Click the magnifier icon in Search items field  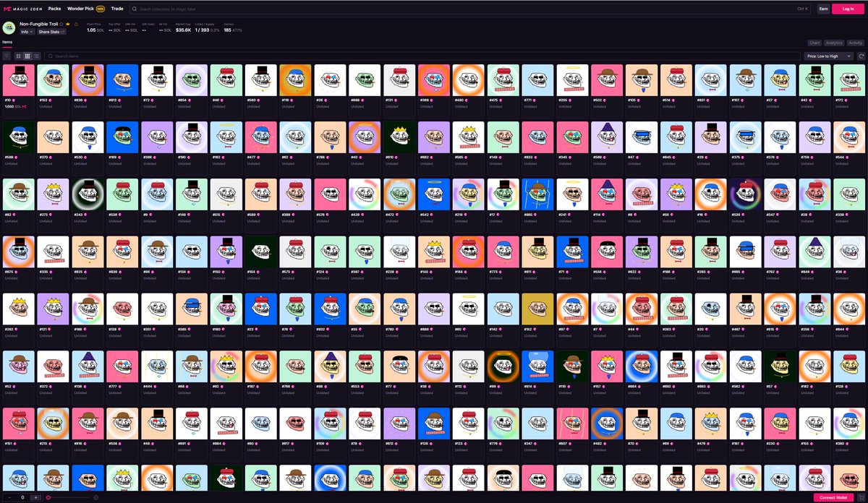[x=50, y=56]
